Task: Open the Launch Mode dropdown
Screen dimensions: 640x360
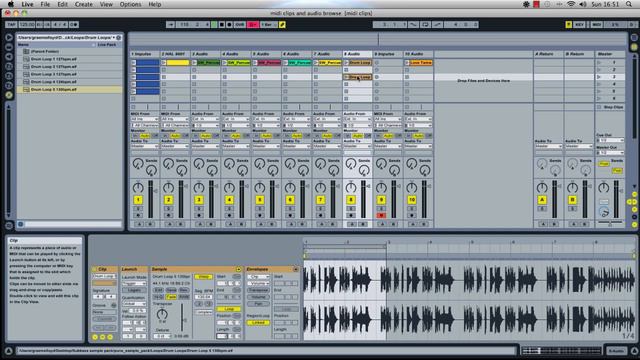Action: pyautogui.click(x=134, y=283)
